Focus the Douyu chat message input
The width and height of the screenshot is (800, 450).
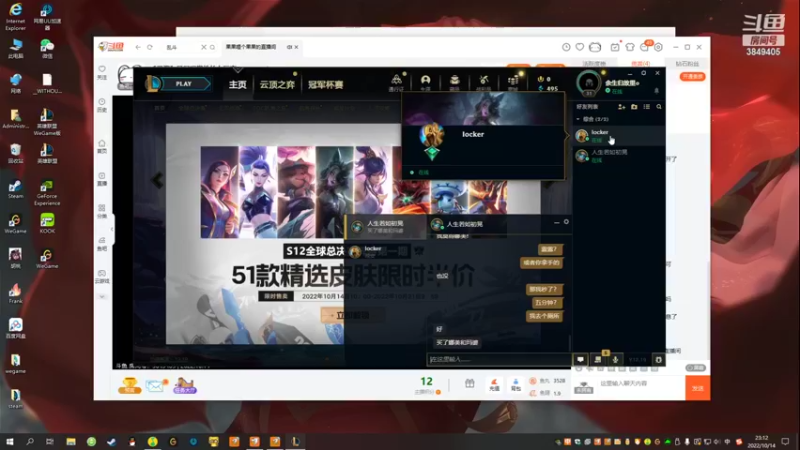640,384
